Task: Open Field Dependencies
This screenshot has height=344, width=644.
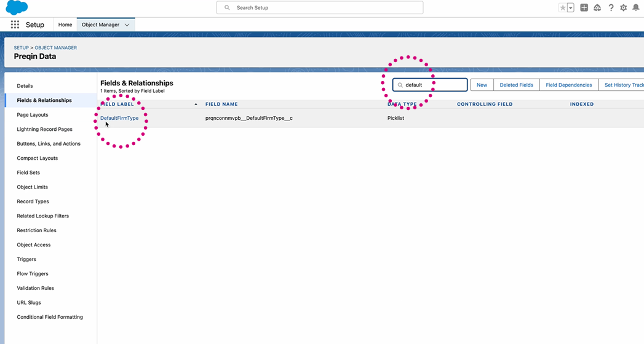Action: pos(569,85)
